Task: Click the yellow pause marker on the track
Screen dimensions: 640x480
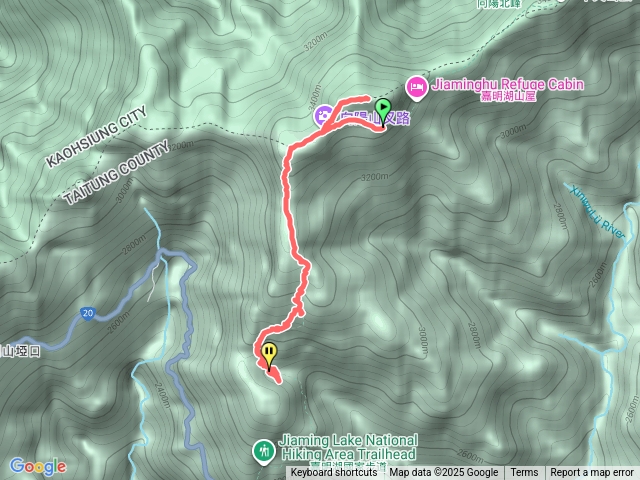Action: pos(269,356)
